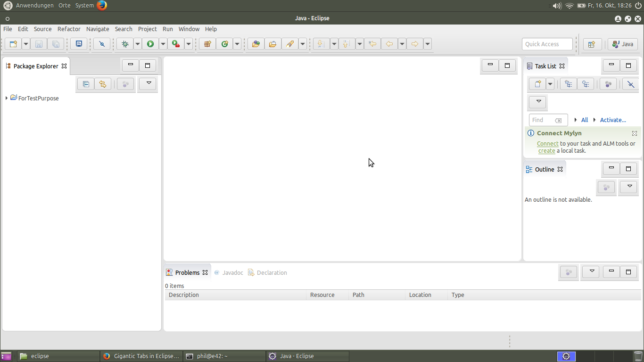Click the Previous Annotation up-arrow icon
Image resolution: width=644 pixels, height=362 pixels.
point(347,44)
